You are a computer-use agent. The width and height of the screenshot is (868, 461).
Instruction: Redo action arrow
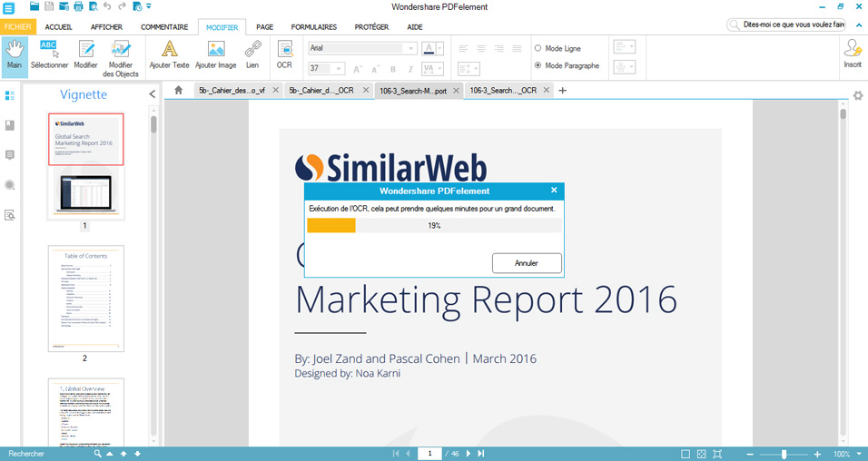coord(122,6)
